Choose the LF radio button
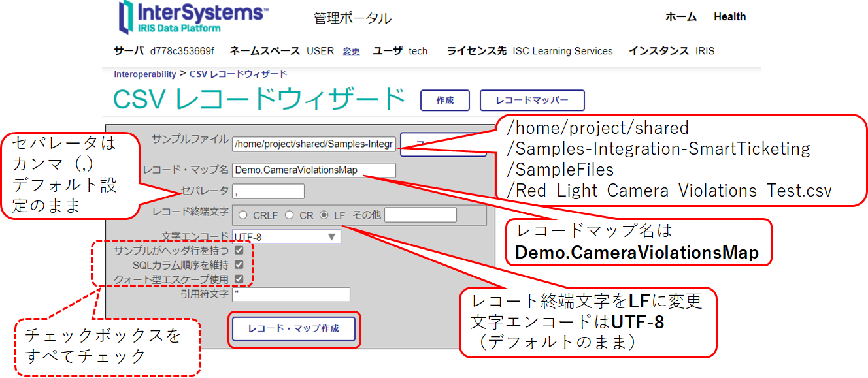Image resolution: width=868 pixels, height=378 pixels. (x=324, y=215)
